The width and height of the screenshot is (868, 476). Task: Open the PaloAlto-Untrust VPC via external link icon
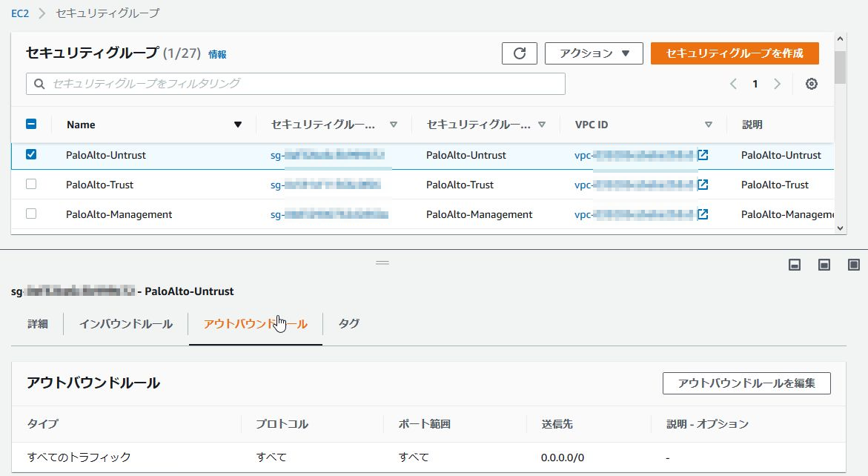click(701, 156)
